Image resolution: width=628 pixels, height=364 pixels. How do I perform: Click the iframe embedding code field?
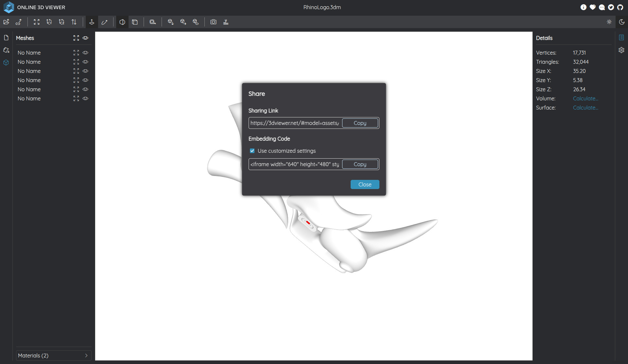pos(295,164)
